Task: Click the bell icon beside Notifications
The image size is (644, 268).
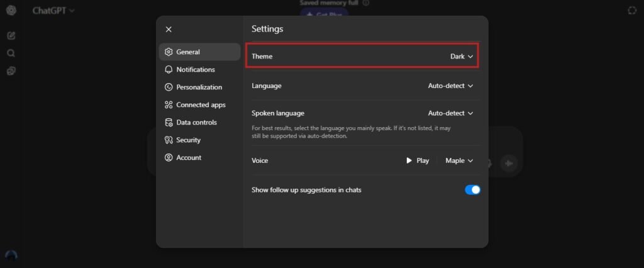Action: click(x=169, y=69)
